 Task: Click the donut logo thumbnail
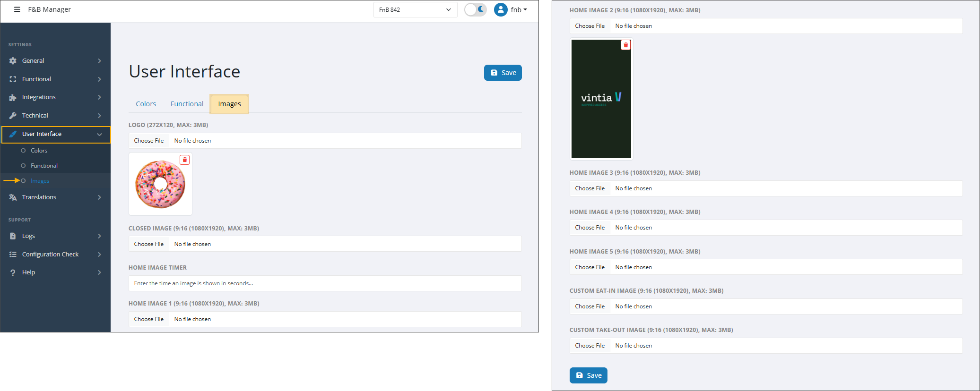click(x=160, y=184)
